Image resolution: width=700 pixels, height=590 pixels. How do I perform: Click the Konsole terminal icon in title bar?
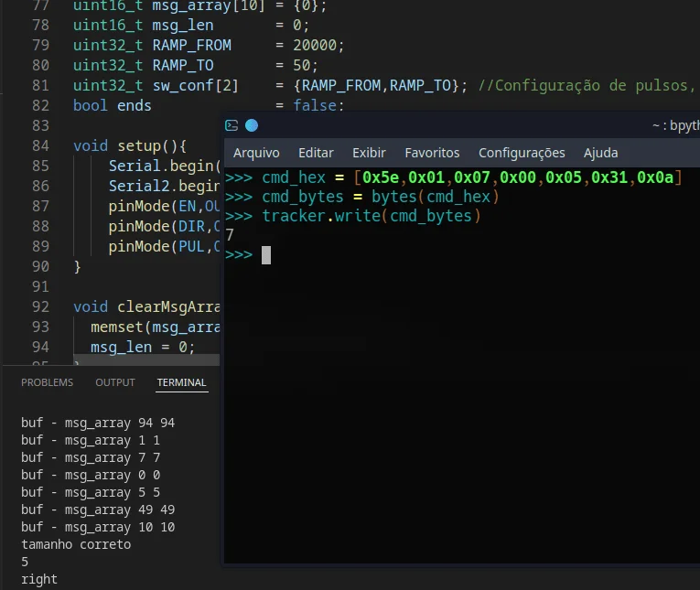click(x=232, y=125)
